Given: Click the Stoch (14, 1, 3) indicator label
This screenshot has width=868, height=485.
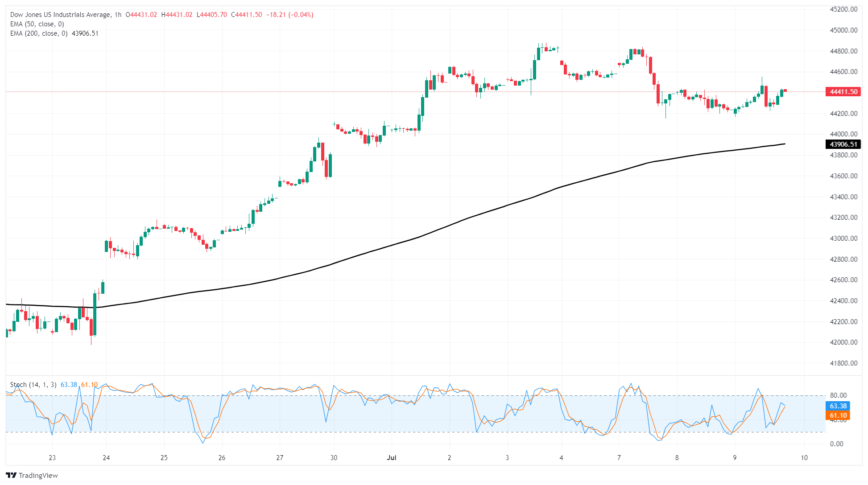Looking at the screenshot, I should (x=33, y=385).
